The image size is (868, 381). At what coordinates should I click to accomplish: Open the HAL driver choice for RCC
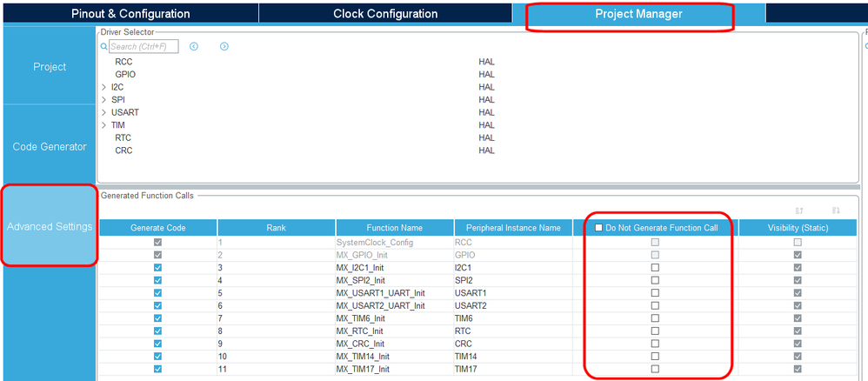click(486, 62)
